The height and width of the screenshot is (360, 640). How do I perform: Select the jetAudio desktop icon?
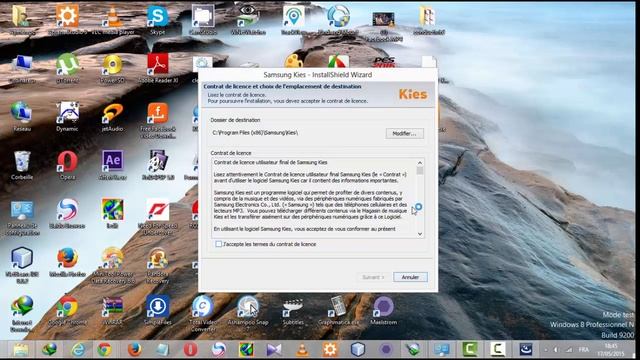click(x=112, y=117)
